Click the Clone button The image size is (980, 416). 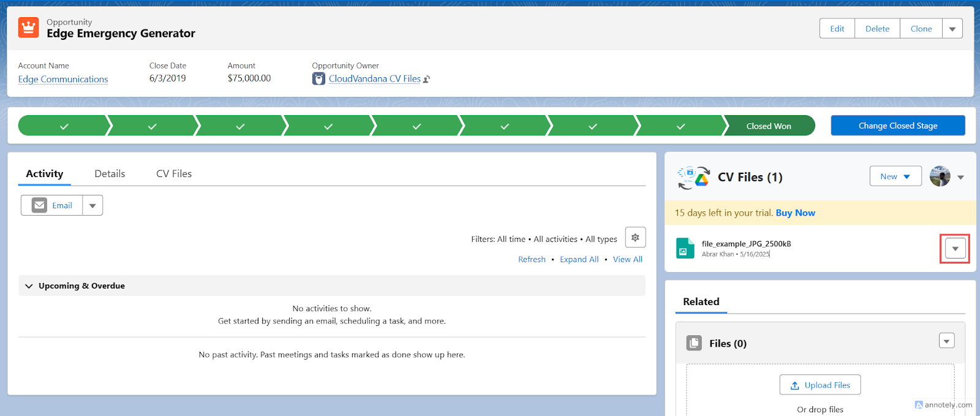921,29
